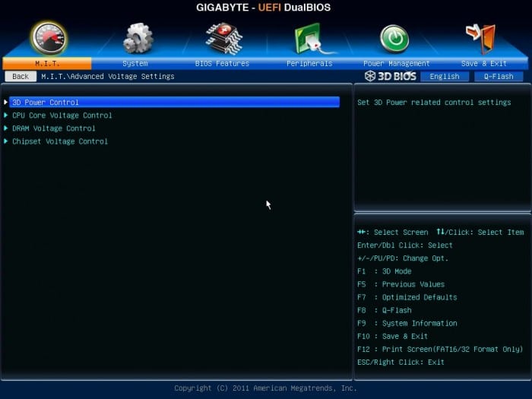Click the Back button
Screen dimensions: 532x399
[x=21, y=76]
